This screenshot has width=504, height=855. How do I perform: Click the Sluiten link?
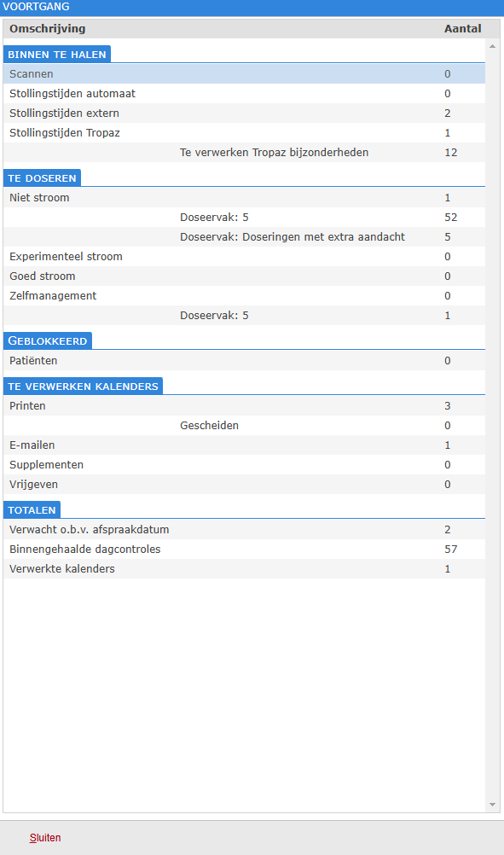click(45, 838)
